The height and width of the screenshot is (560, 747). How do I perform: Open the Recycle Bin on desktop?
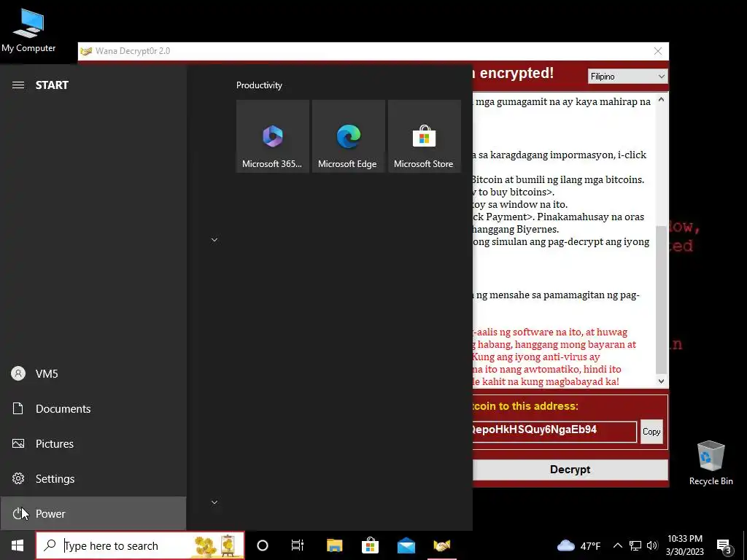(711, 463)
